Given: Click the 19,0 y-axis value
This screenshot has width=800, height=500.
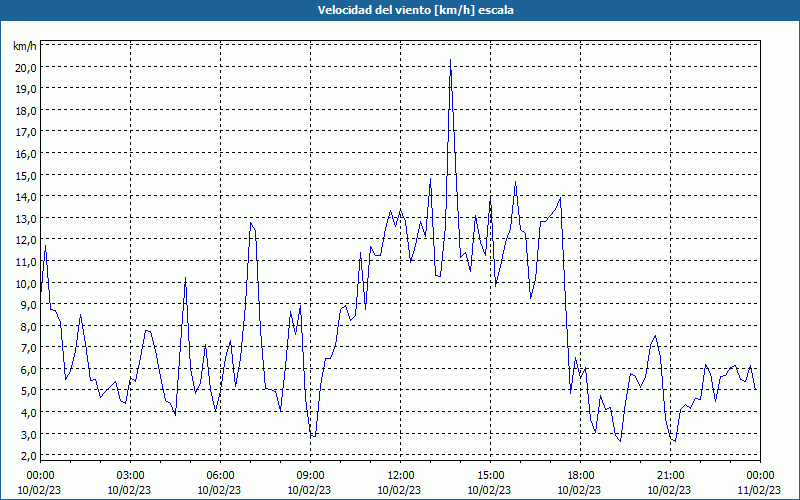Looking at the screenshot, I should point(26,89).
